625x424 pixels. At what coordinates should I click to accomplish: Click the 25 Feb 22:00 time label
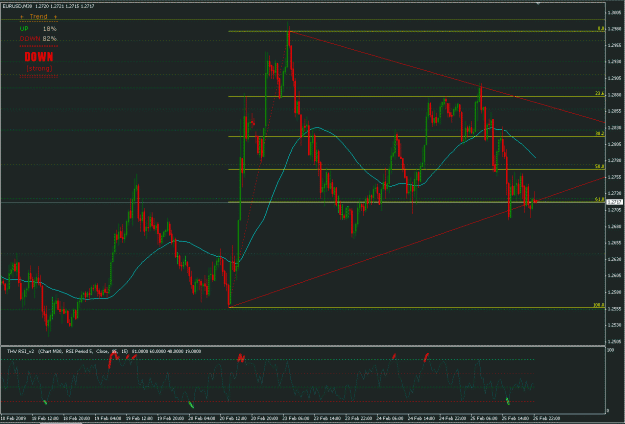(x=546, y=418)
